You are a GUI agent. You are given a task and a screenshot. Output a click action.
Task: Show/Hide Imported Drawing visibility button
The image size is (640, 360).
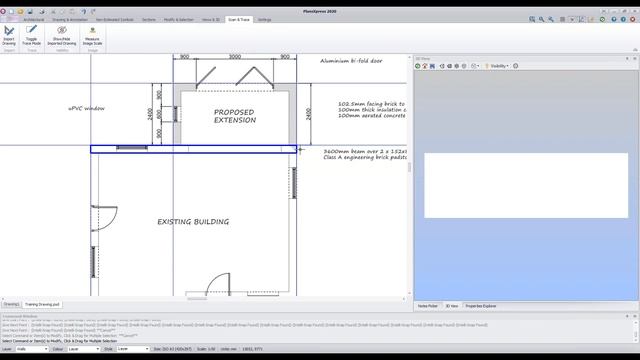pyautogui.click(x=62, y=36)
